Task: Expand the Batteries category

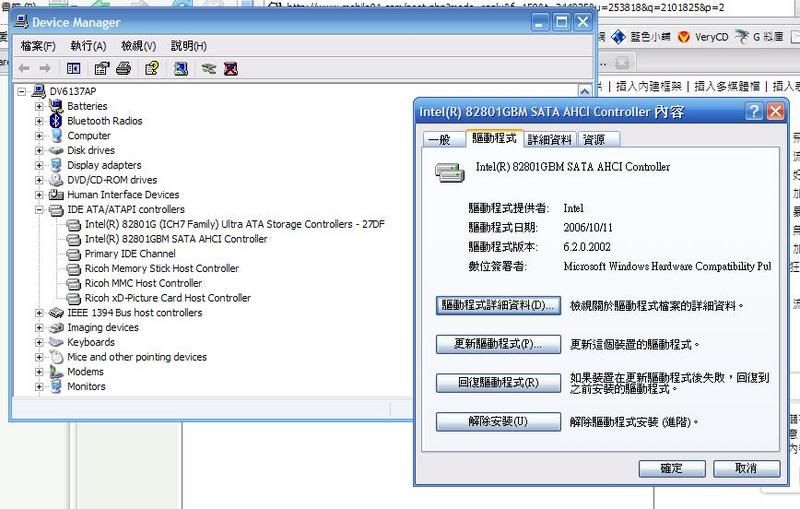Action: [40, 106]
